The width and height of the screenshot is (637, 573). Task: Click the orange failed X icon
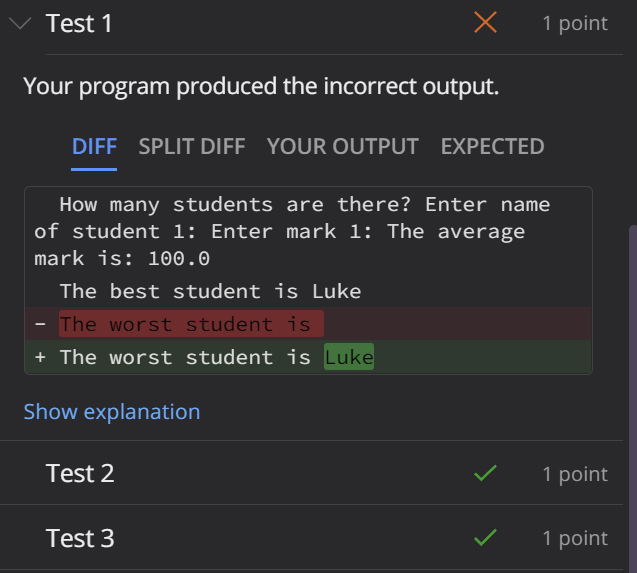point(485,22)
